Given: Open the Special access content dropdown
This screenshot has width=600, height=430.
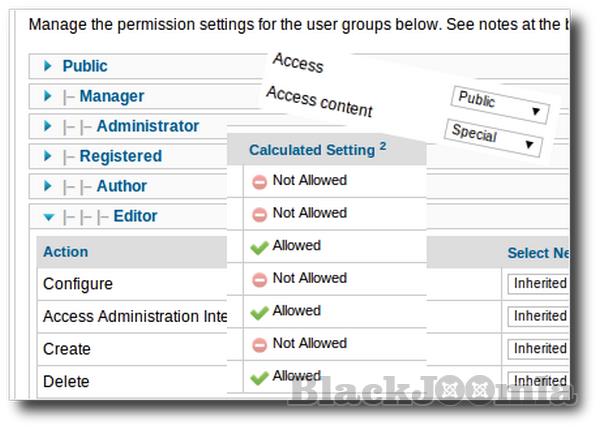Looking at the screenshot, I should coord(494,137).
